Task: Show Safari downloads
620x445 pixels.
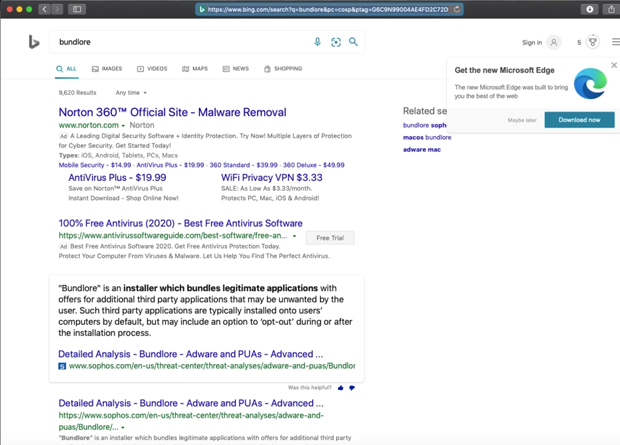Action: tap(590, 9)
